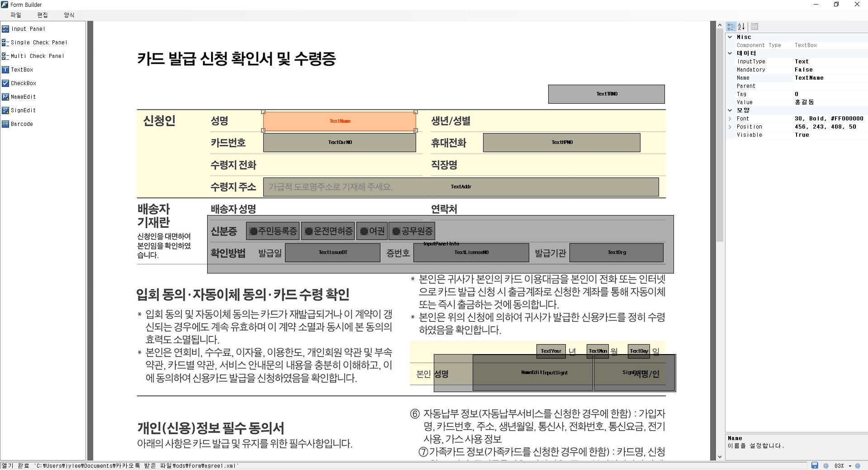Expand the Font property row

pyautogui.click(x=730, y=119)
